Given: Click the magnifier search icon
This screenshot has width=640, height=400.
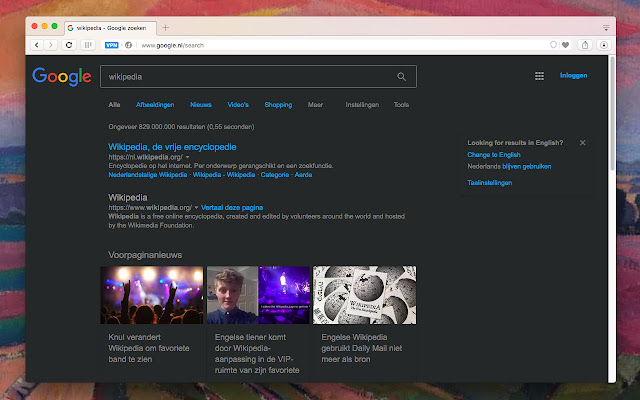Looking at the screenshot, I should 402,77.
